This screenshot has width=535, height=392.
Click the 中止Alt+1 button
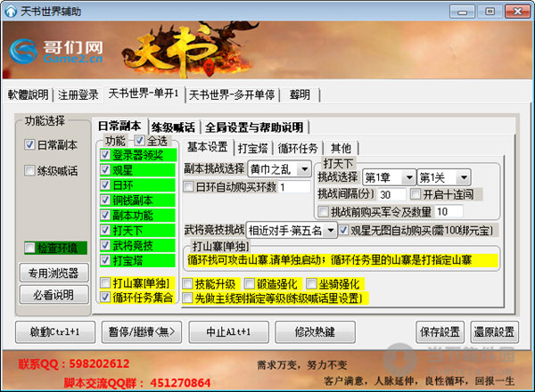click(228, 331)
